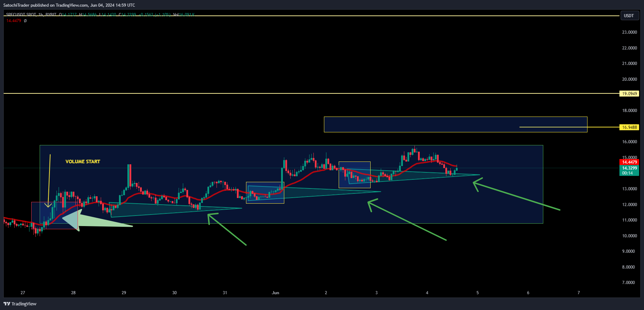644x310 pixels.
Task: Click the red 14.4479 price axis label
Action: click(629, 162)
